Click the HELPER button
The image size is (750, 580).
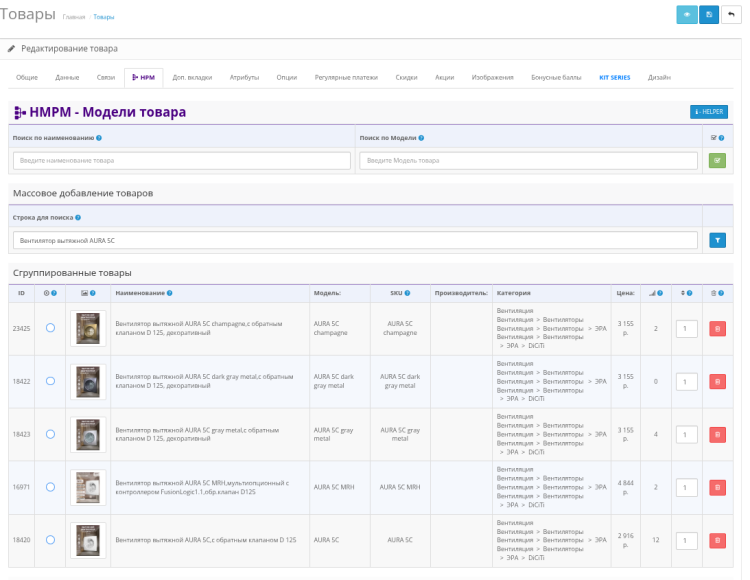pyautogui.click(x=709, y=111)
